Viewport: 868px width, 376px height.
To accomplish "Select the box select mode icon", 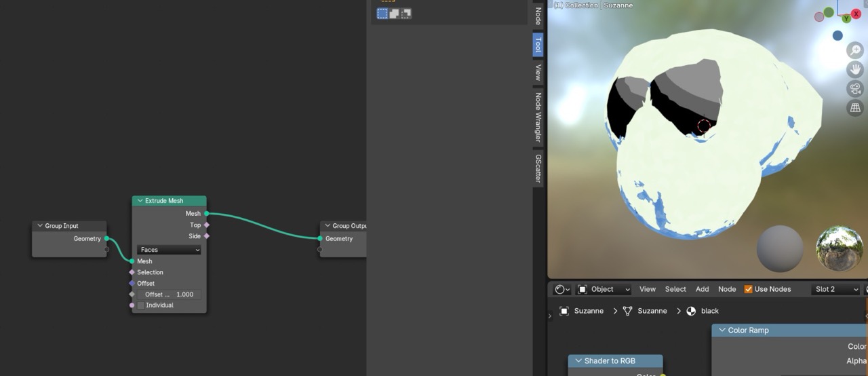I will pos(382,13).
